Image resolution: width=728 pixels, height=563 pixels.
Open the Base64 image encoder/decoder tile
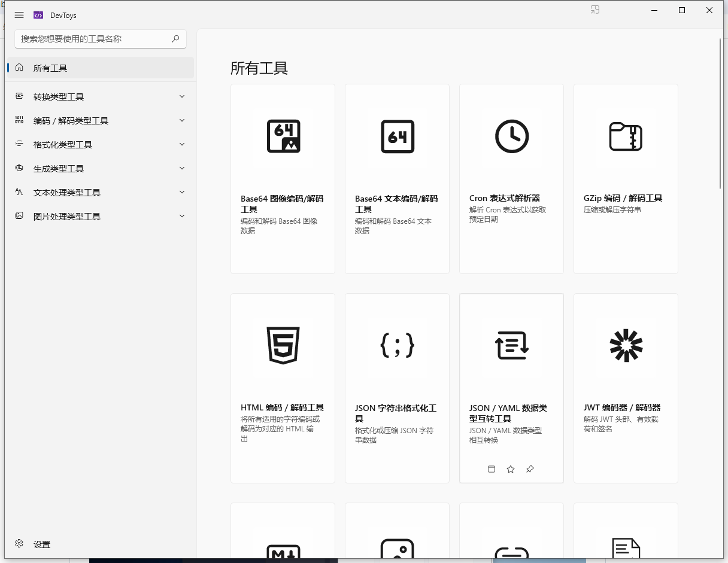coord(283,179)
